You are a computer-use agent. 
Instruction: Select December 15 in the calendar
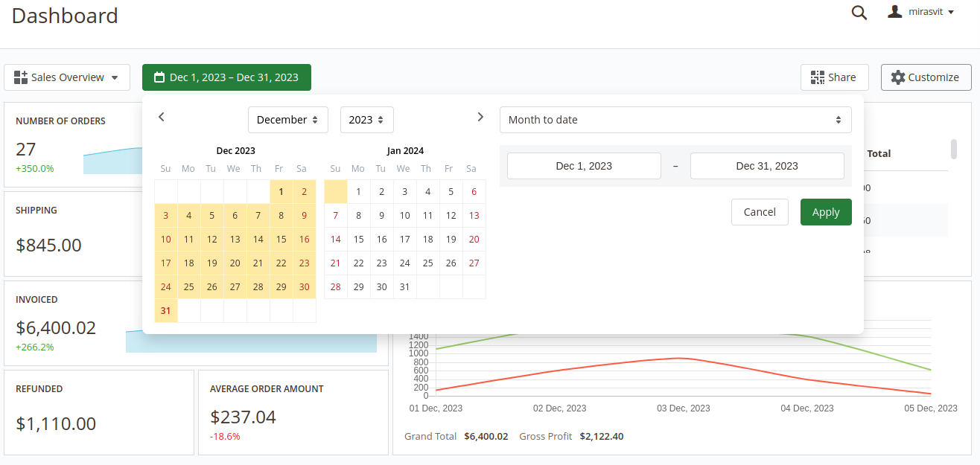pyautogui.click(x=281, y=240)
